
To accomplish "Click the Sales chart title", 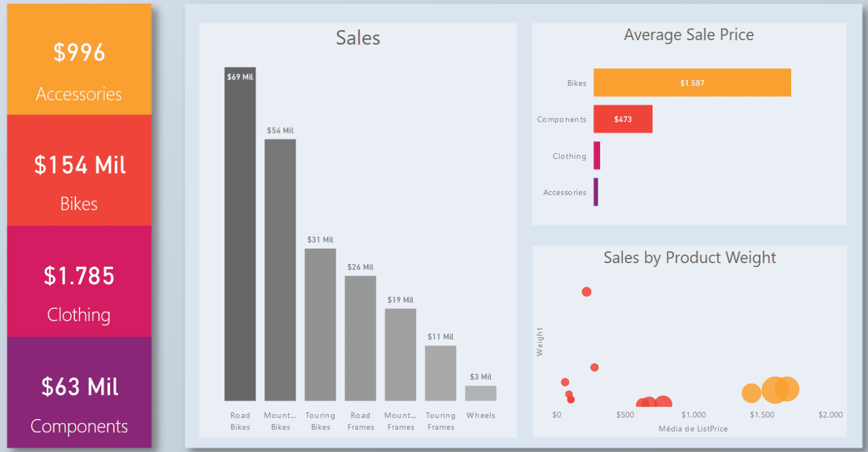I will tap(357, 37).
